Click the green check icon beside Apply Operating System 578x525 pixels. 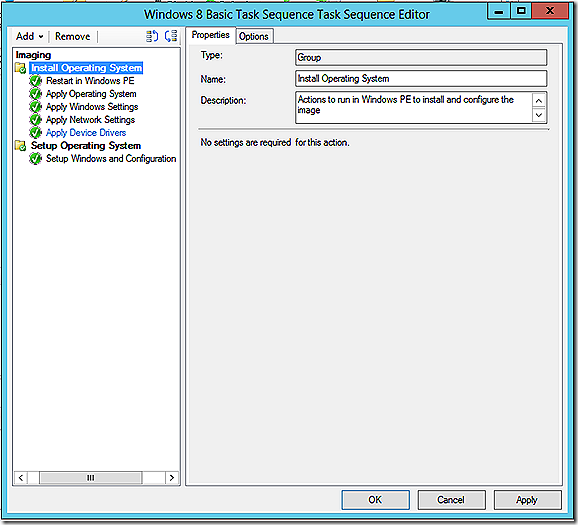pos(36,94)
